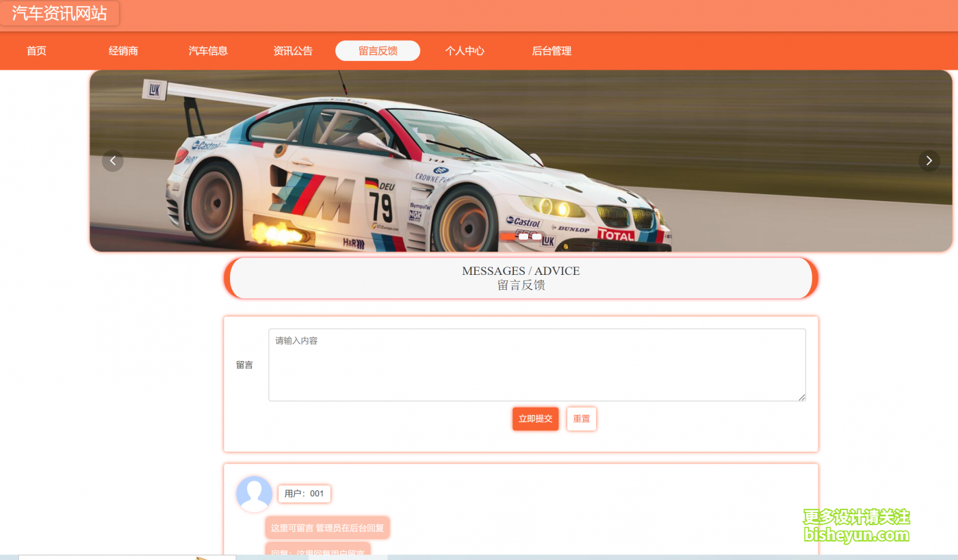Click the 用户：001 username label

(x=305, y=494)
